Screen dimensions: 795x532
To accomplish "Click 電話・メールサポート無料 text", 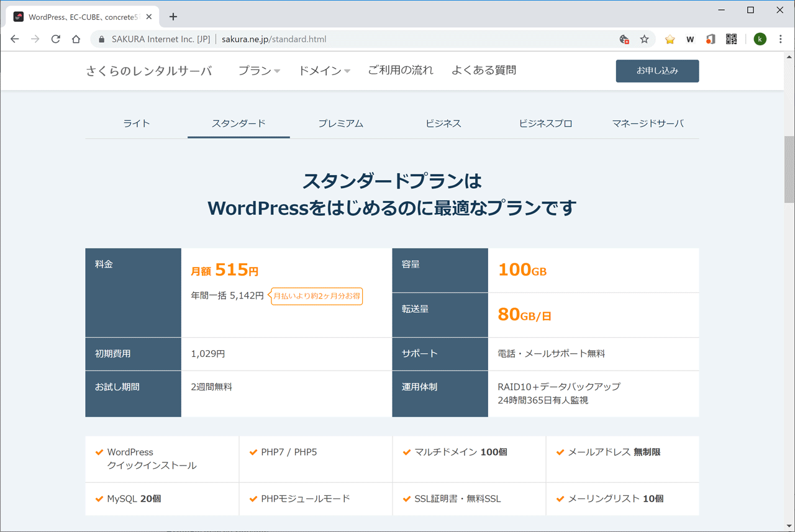I will coord(552,354).
